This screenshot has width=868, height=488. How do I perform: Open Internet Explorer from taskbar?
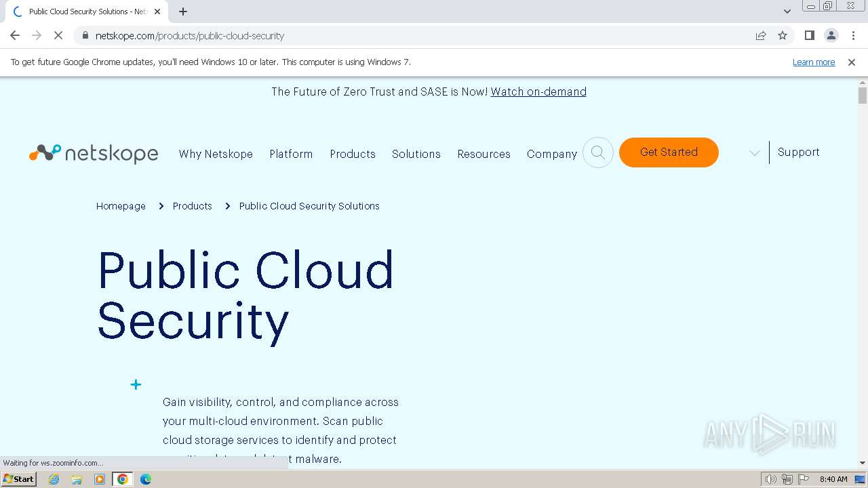[54, 479]
